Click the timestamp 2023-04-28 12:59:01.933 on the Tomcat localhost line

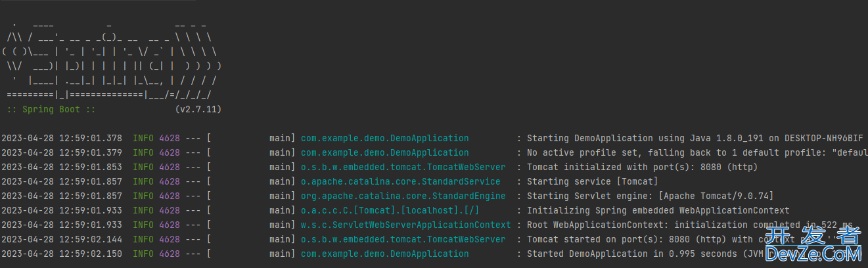click(x=62, y=210)
